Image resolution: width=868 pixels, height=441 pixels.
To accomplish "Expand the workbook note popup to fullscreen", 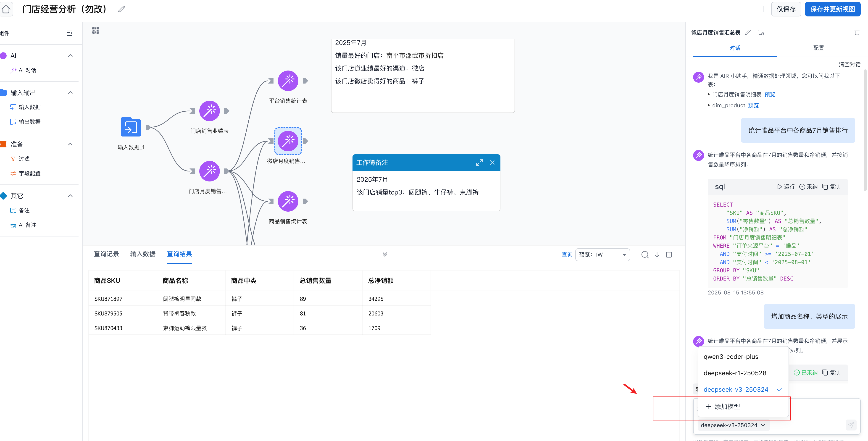I will [479, 162].
